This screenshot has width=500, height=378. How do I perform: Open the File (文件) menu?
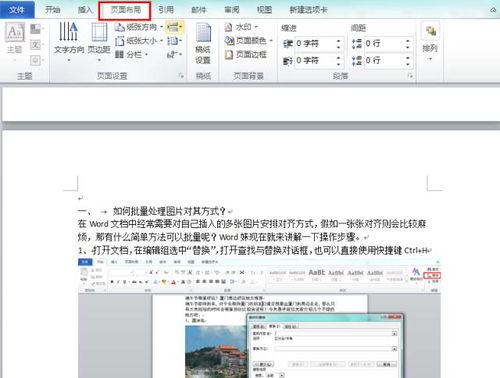tap(17, 10)
